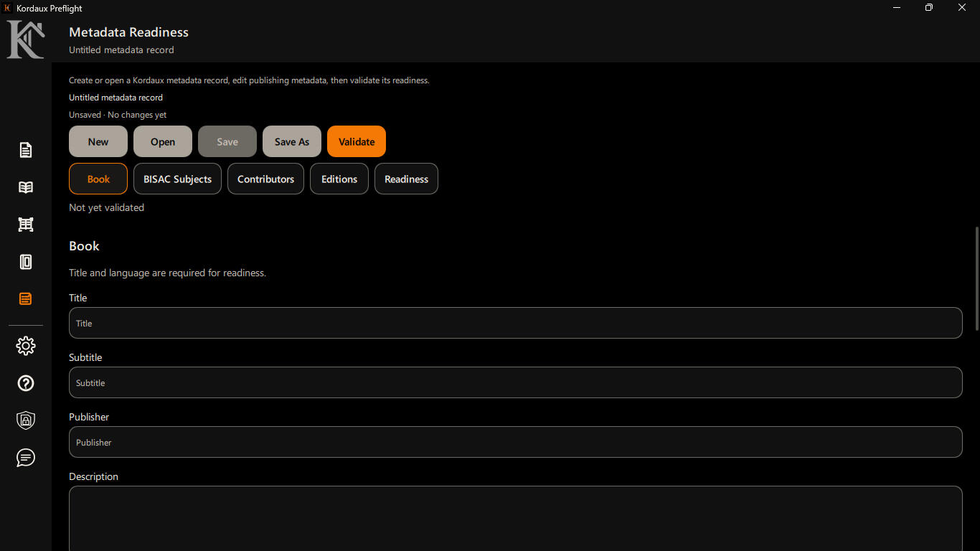Select the layout grid sidebar icon
This screenshot has width=980, height=551.
coord(26,225)
